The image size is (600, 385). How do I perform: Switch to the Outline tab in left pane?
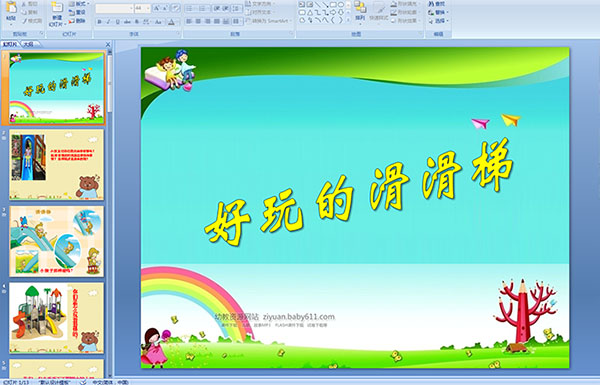point(28,44)
